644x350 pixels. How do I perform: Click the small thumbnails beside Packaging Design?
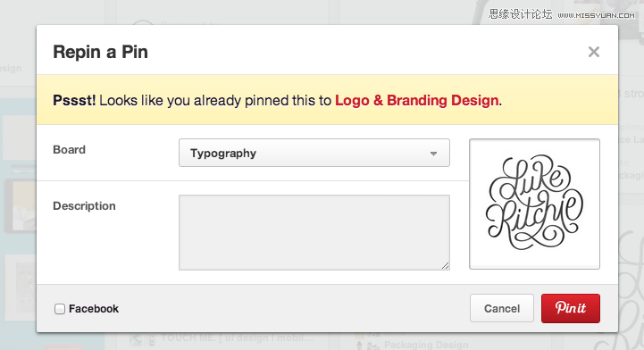pos(367,342)
